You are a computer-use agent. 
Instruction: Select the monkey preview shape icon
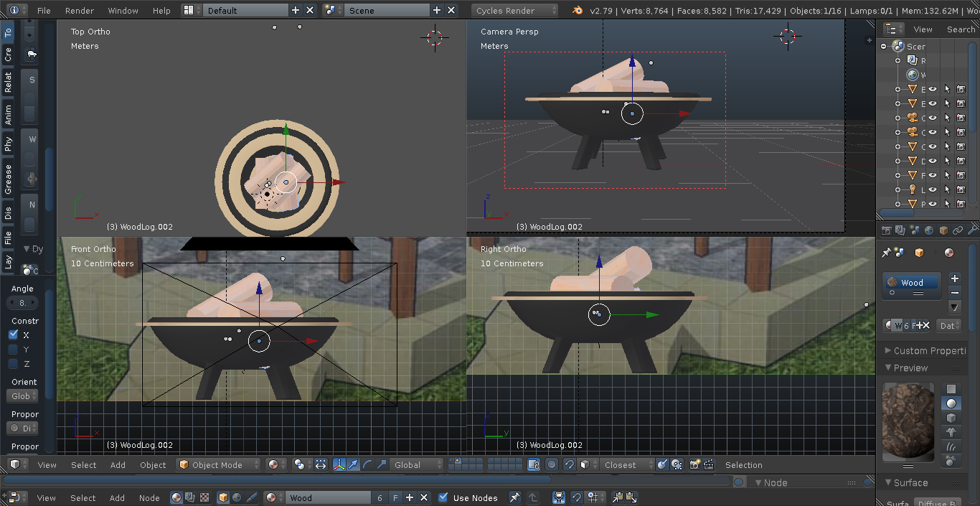(951, 432)
